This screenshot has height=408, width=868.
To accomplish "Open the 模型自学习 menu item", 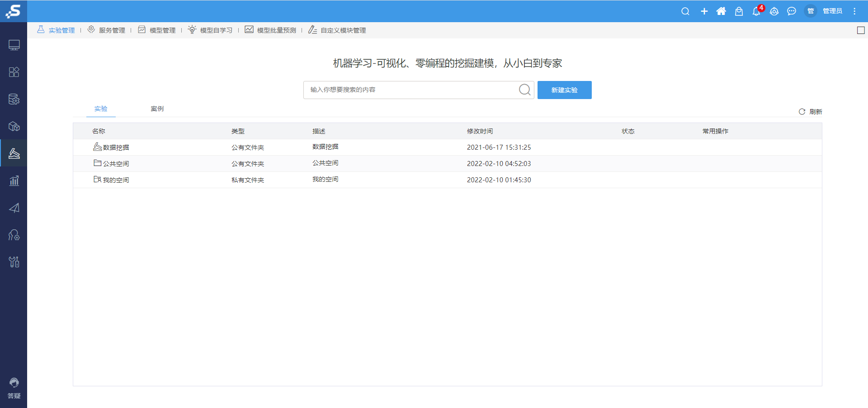I will (x=210, y=30).
